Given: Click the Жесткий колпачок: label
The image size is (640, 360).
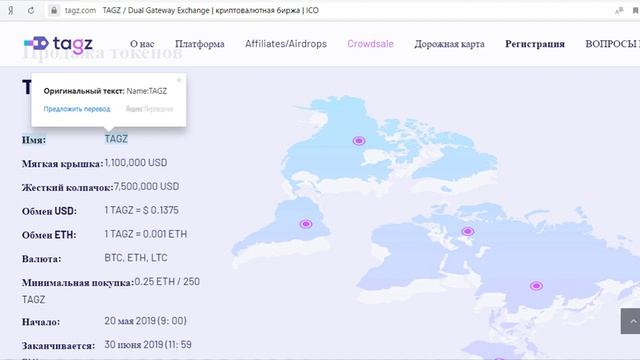Looking at the screenshot, I should click(x=67, y=187).
